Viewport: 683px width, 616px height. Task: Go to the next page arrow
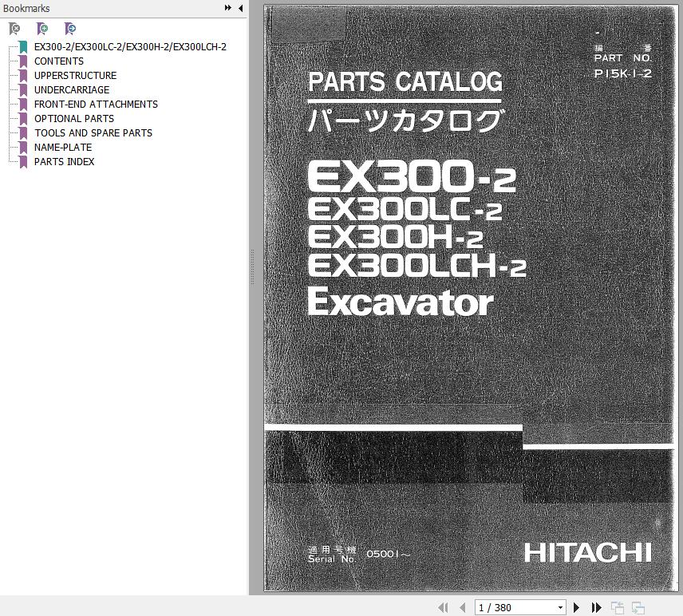pyautogui.click(x=576, y=607)
